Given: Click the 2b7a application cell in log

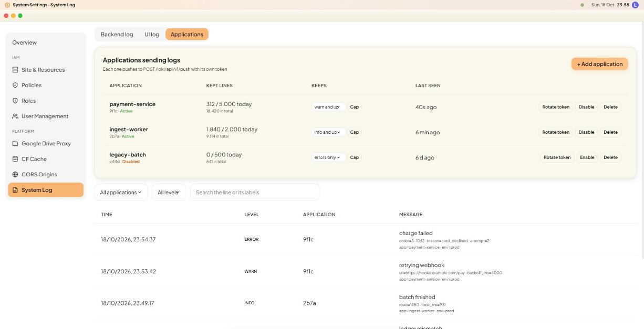Looking at the screenshot, I should pos(309,303).
